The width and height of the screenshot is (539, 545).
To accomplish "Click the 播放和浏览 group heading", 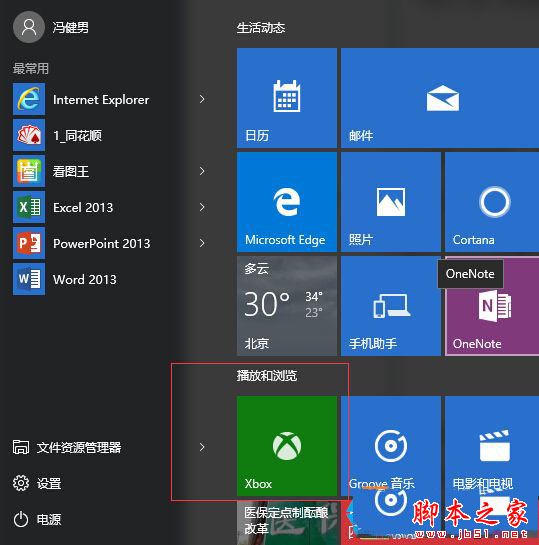I will 267,376.
